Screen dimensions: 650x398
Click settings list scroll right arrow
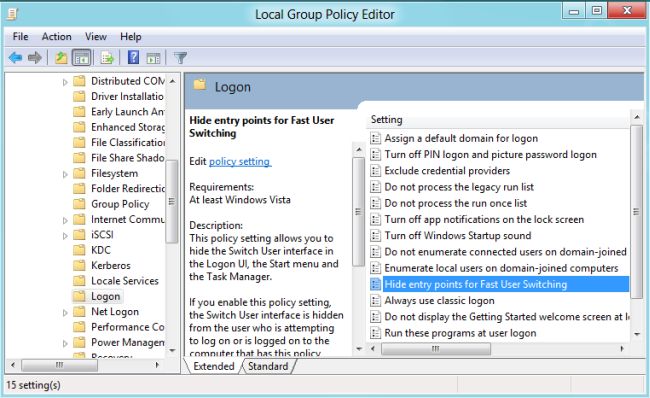click(x=622, y=349)
